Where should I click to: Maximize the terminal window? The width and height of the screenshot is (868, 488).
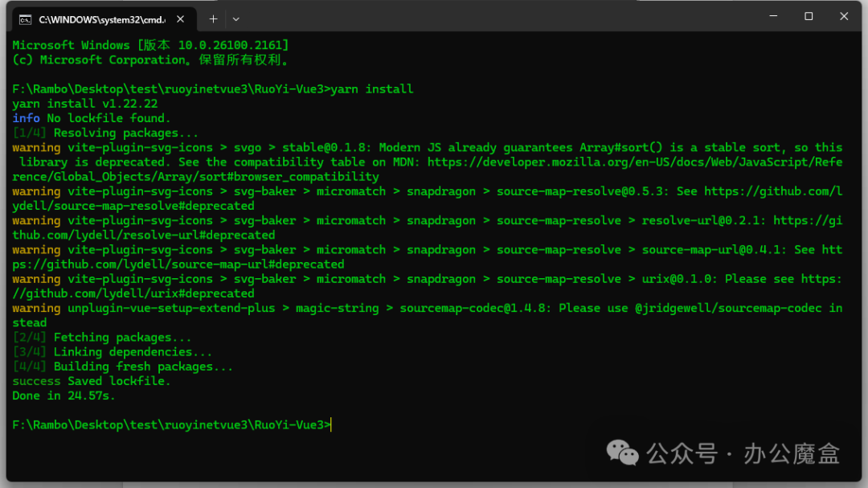[x=809, y=16]
